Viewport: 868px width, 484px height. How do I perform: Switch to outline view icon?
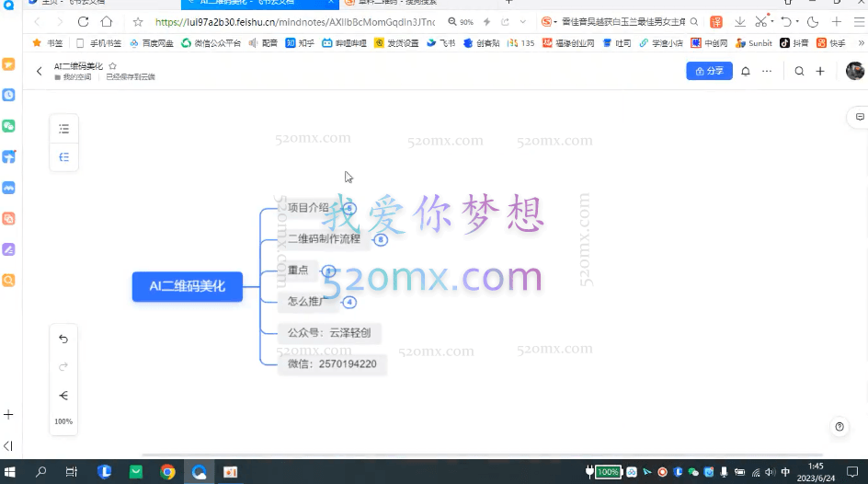[64, 129]
